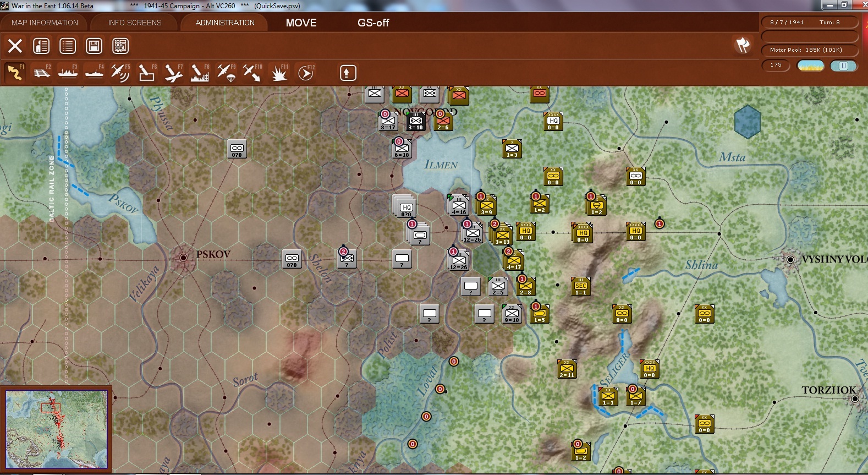Select the F1 ground move mode icon
Viewport: 868px width, 475px height.
pyautogui.click(x=15, y=73)
